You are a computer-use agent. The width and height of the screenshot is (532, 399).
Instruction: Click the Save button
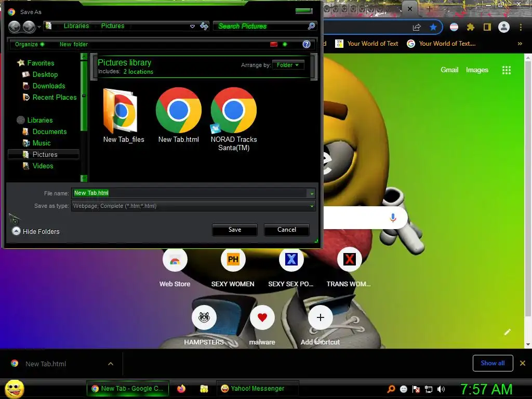click(235, 230)
